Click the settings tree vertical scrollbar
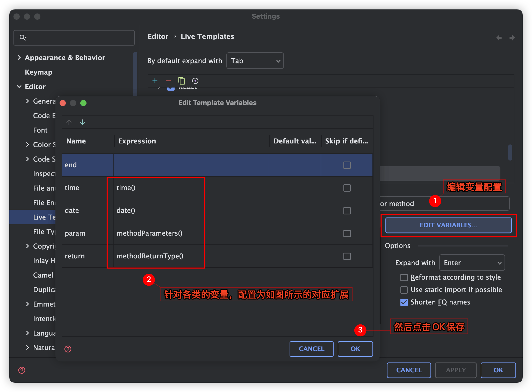Viewport: 532px width, 392px height. 135,74
